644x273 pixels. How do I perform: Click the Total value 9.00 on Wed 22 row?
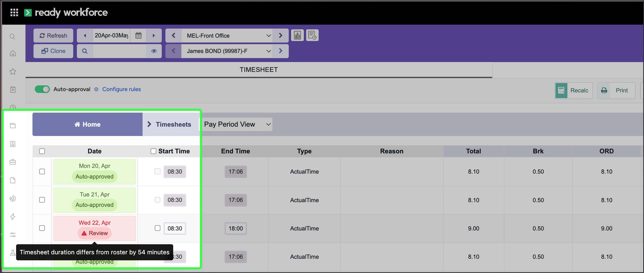tap(474, 228)
